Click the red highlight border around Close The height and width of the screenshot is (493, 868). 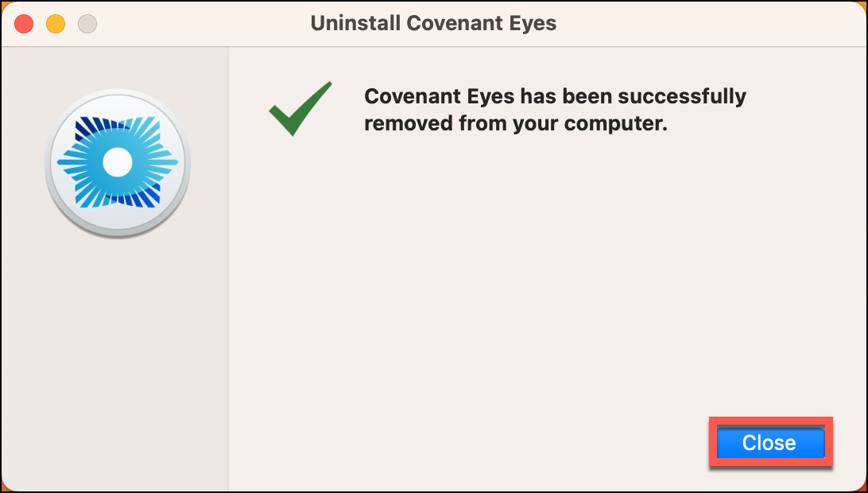770,420
